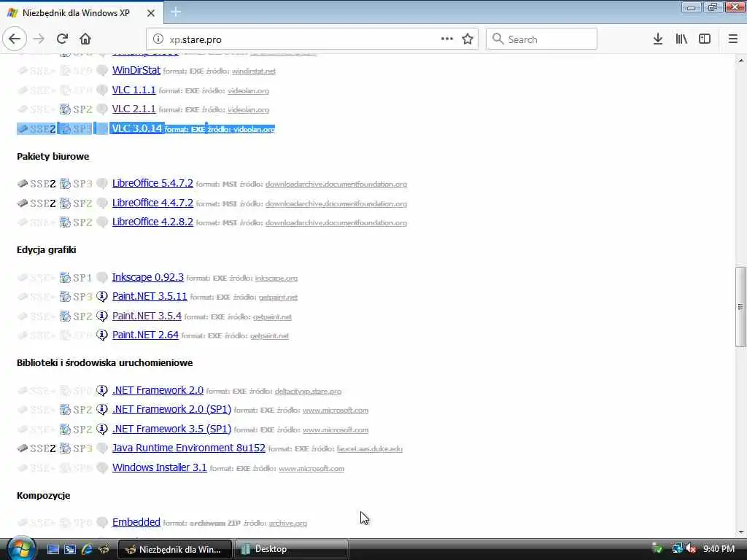Visit faucet.aas.duke.edu source link

[x=370, y=449]
